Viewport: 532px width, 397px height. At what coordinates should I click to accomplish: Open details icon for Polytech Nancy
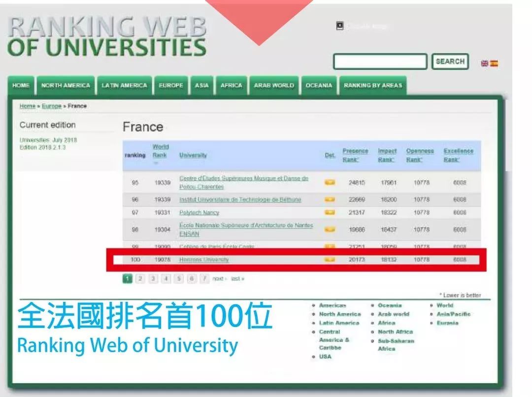click(x=330, y=213)
